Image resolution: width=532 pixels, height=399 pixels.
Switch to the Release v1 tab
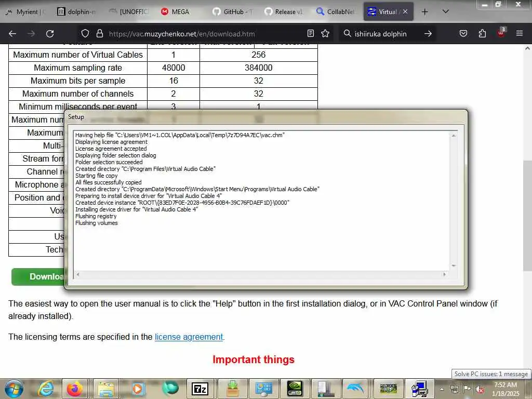point(284,12)
